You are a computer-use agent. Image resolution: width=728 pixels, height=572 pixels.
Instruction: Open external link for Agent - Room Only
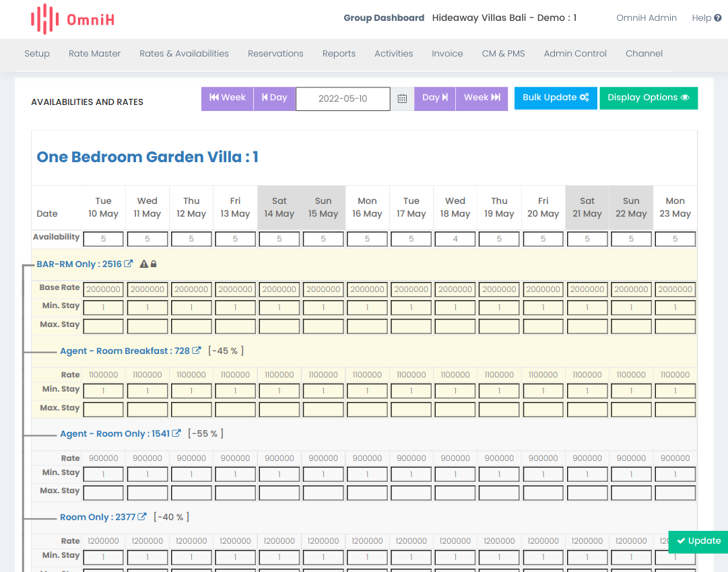(x=176, y=433)
